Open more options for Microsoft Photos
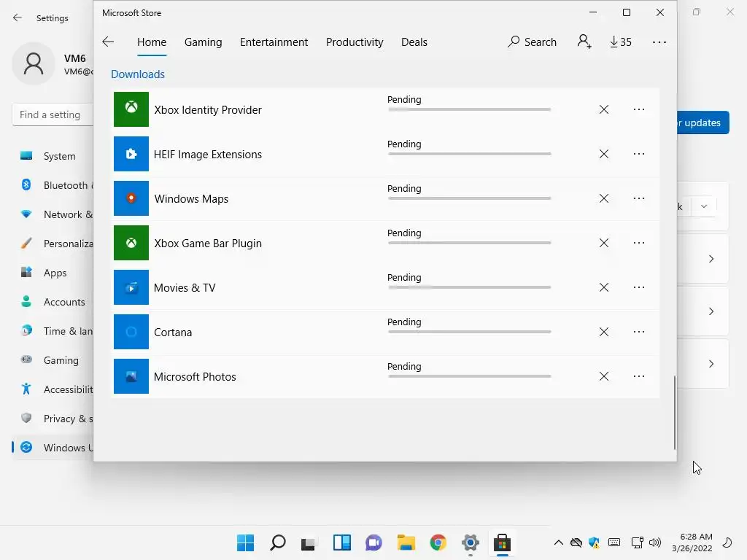The height and width of the screenshot is (560, 747). (639, 376)
